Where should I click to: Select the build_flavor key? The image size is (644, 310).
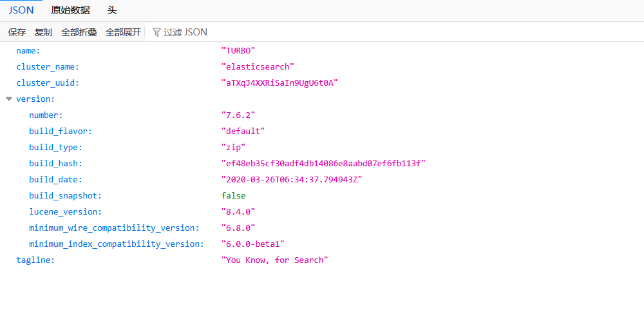(61, 131)
